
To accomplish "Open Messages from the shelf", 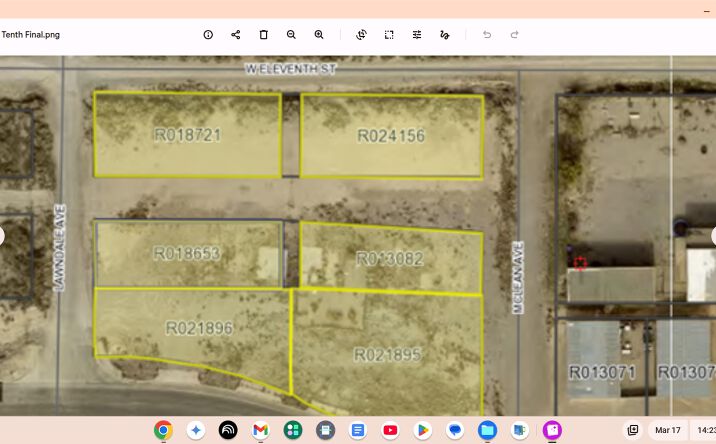I will click(x=455, y=430).
